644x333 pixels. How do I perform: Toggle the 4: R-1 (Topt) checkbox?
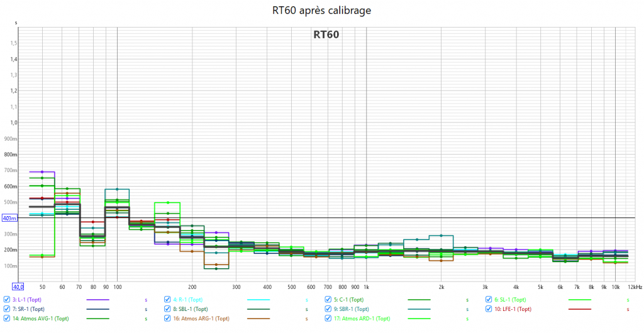point(167,300)
